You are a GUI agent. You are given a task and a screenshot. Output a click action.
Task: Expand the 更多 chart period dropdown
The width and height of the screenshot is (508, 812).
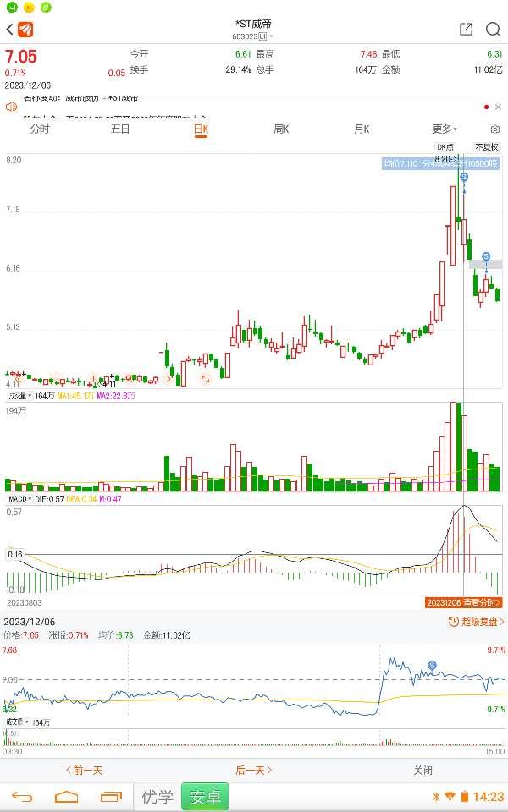click(x=444, y=129)
